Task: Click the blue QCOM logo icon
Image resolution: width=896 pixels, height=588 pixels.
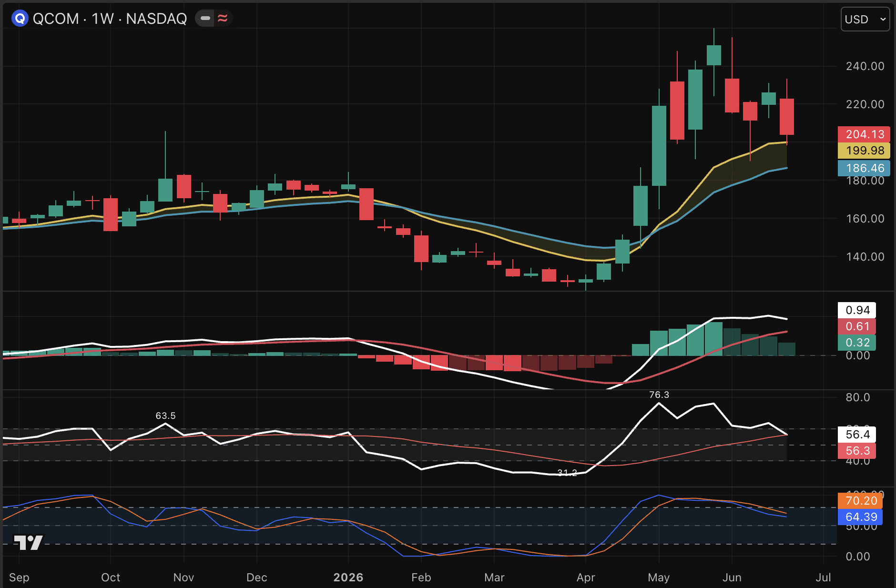Action: click(20, 19)
